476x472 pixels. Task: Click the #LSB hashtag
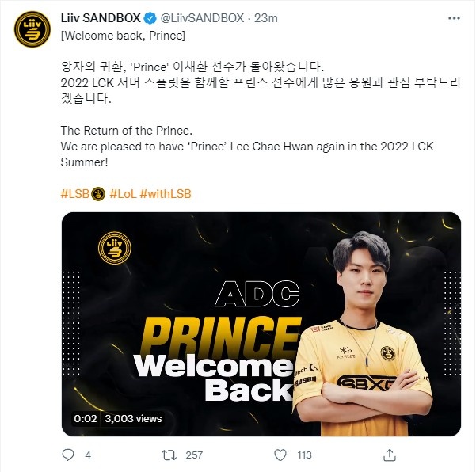75,194
